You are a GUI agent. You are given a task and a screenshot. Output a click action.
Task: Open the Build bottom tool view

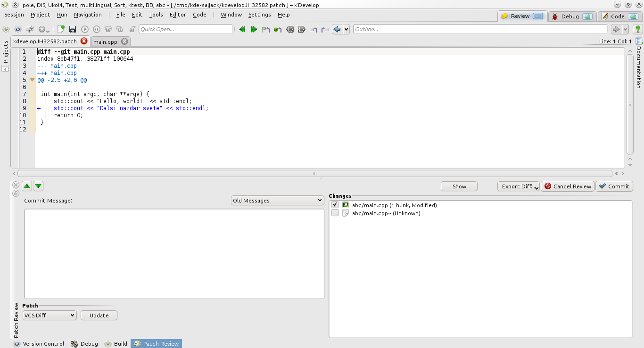pos(116,344)
